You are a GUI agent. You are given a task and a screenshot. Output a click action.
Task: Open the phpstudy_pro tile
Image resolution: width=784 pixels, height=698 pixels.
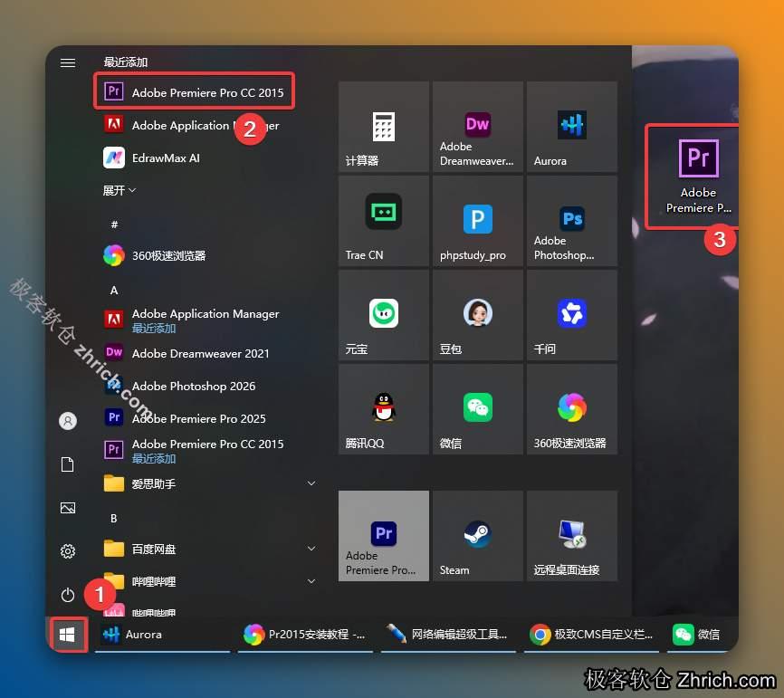tap(477, 221)
